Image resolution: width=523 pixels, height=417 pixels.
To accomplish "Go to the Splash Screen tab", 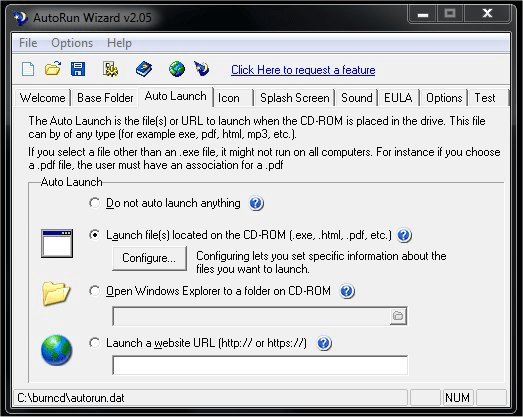I will pos(295,98).
